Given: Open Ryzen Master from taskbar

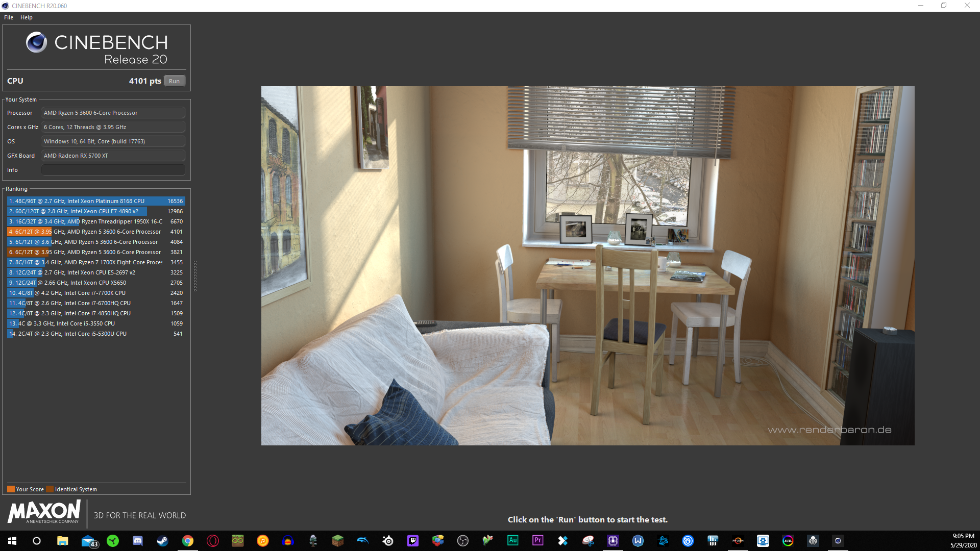Looking at the screenshot, I should pos(738,541).
